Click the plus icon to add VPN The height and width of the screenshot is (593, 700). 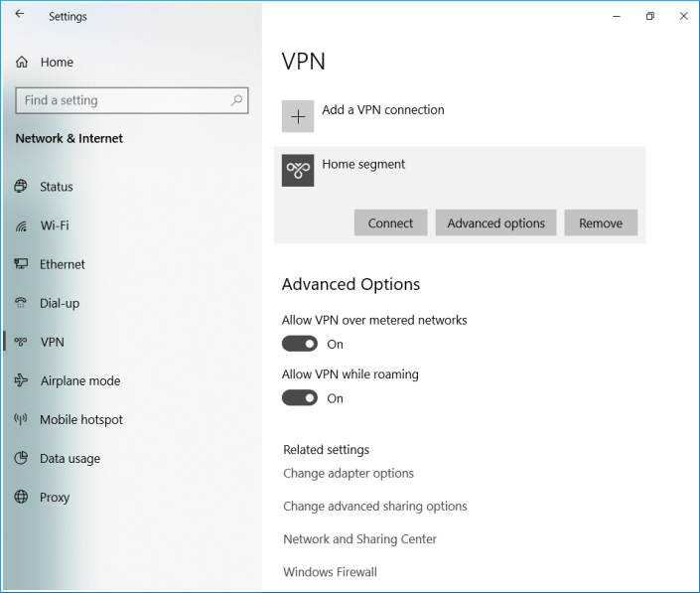298,116
